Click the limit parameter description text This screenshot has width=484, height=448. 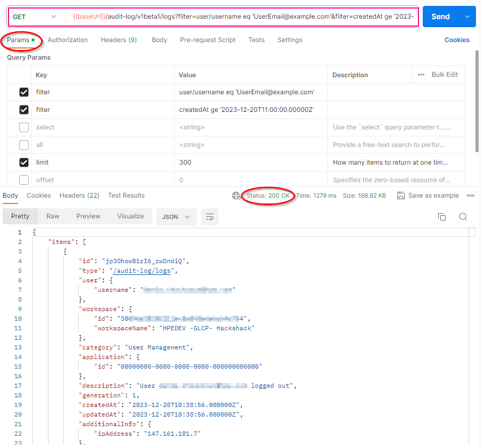pos(390,162)
